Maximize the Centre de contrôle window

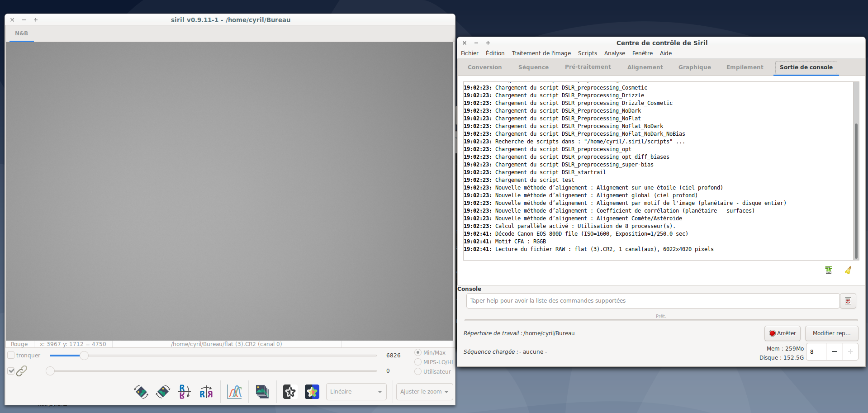[x=488, y=43]
